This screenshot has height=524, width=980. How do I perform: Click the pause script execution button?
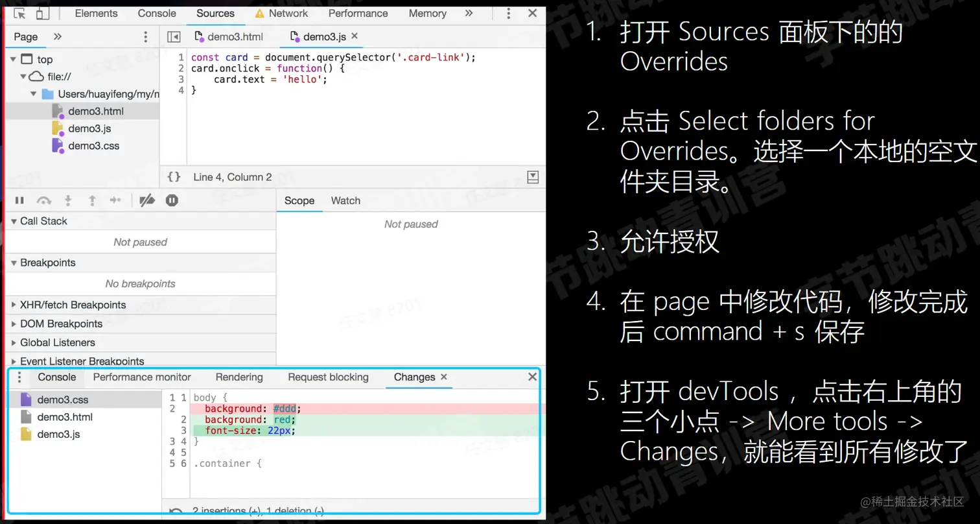pyautogui.click(x=19, y=201)
